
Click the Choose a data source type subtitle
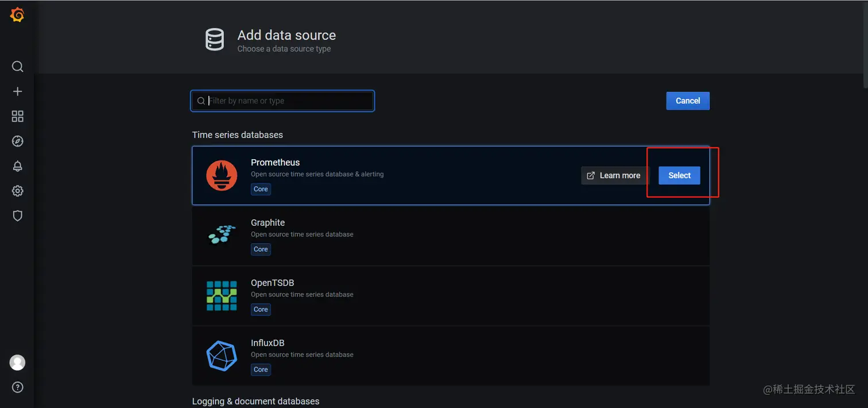284,49
